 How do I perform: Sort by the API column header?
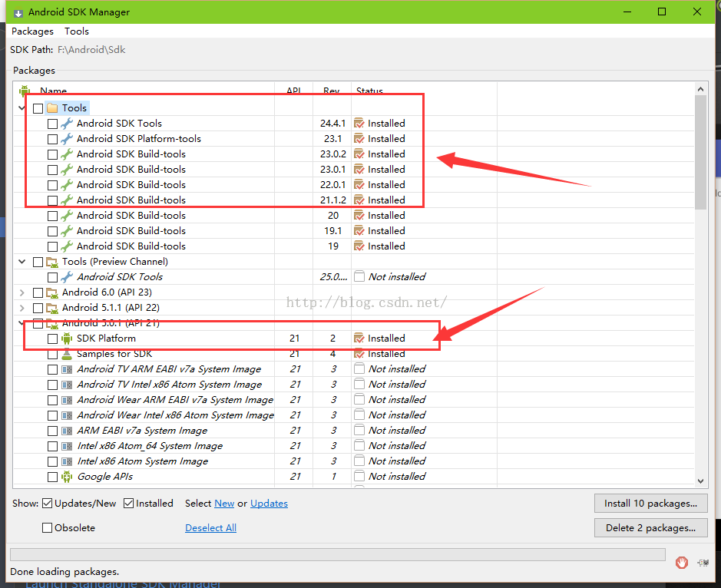pyautogui.click(x=293, y=90)
